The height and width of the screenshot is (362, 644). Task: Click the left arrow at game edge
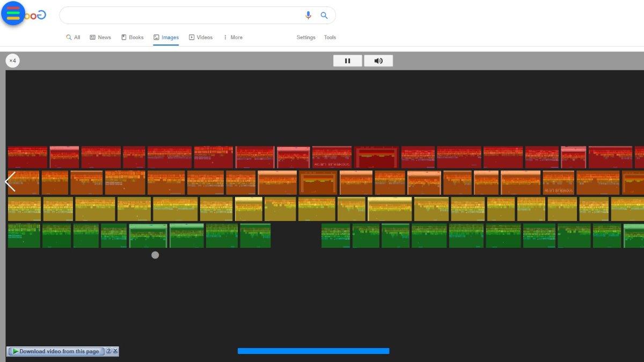pos(10,182)
